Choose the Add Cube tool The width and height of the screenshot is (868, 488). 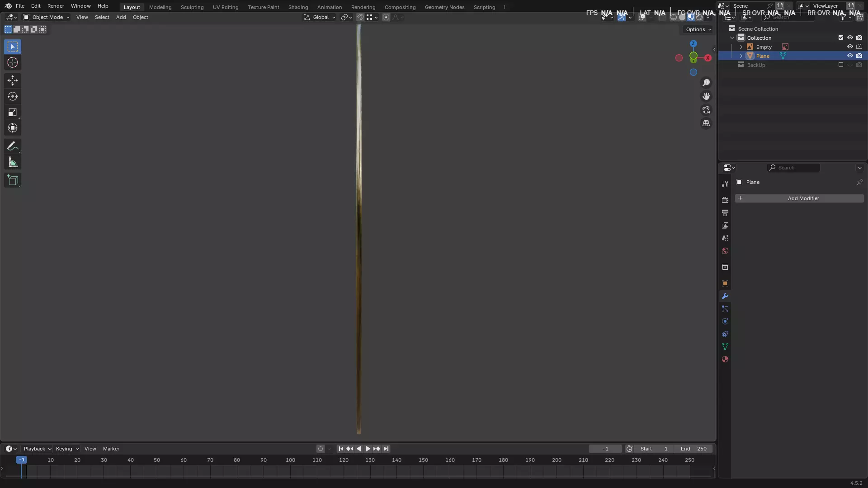pos(13,180)
